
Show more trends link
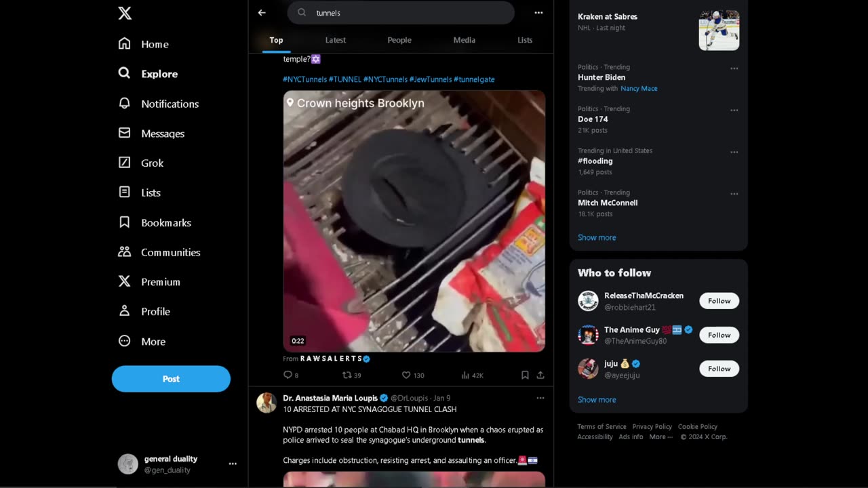[x=597, y=238]
